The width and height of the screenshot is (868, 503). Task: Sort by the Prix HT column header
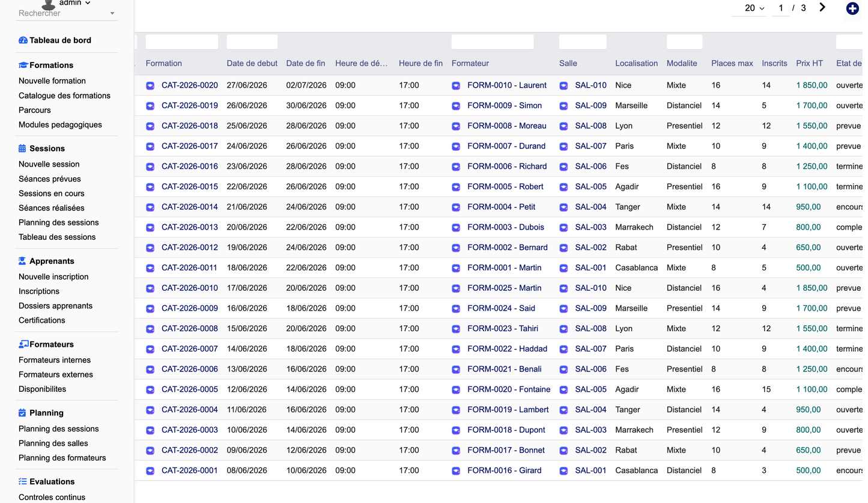(809, 63)
